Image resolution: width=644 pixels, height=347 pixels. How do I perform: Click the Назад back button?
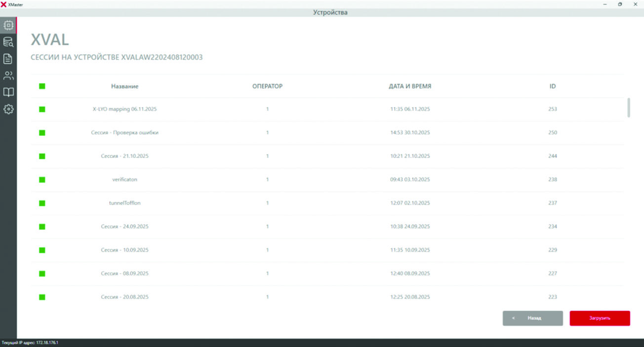[532, 318]
